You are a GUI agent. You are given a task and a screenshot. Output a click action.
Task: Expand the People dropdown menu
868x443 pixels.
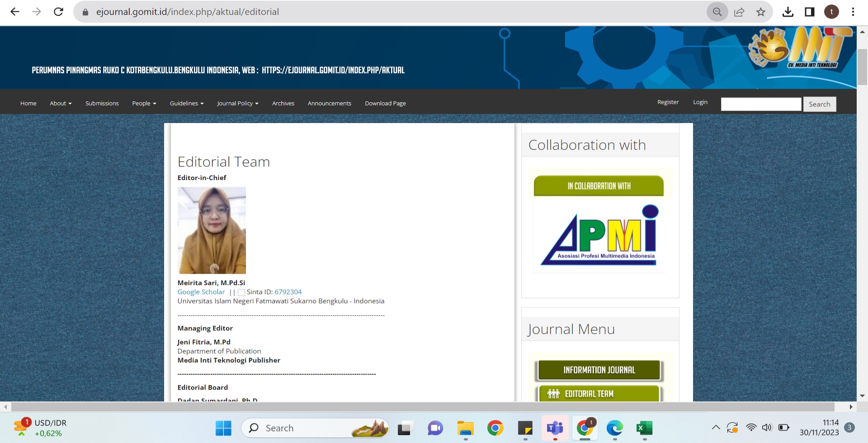point(144,103)
